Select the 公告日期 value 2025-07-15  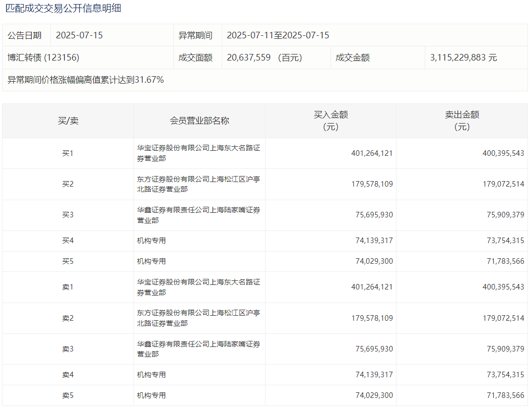(x=79, y=35)
